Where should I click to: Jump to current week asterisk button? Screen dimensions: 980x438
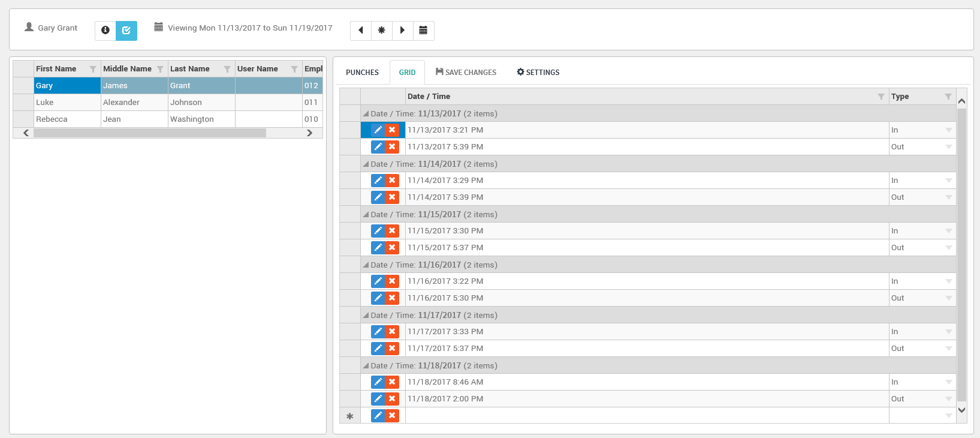click(382, 30)
